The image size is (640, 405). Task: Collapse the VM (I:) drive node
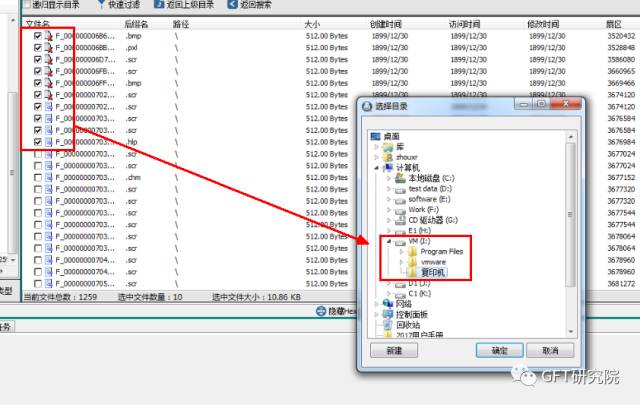388,241
